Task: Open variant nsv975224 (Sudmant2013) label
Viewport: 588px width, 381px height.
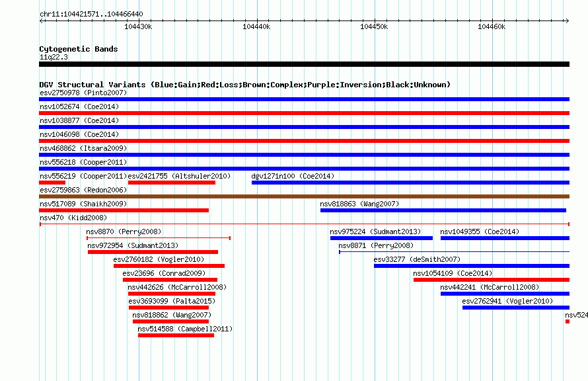Action: pyautogui.click(x=375, y=232)
